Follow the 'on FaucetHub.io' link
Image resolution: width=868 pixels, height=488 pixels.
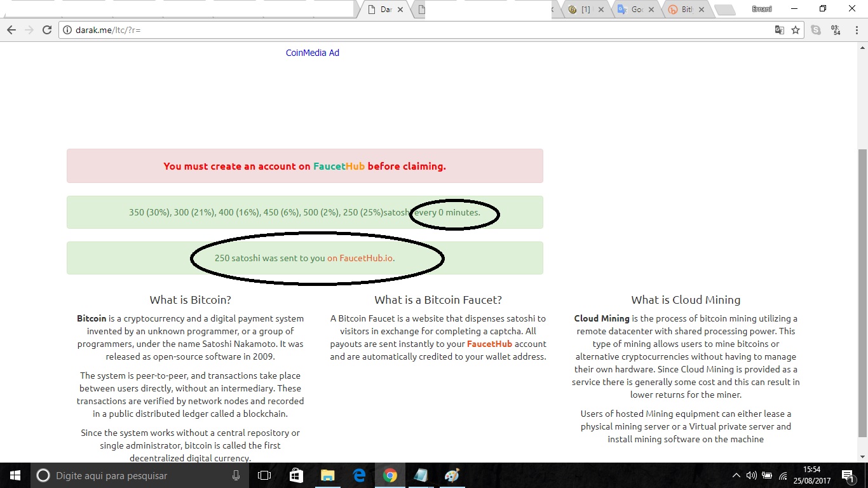(x=361, y=259)
